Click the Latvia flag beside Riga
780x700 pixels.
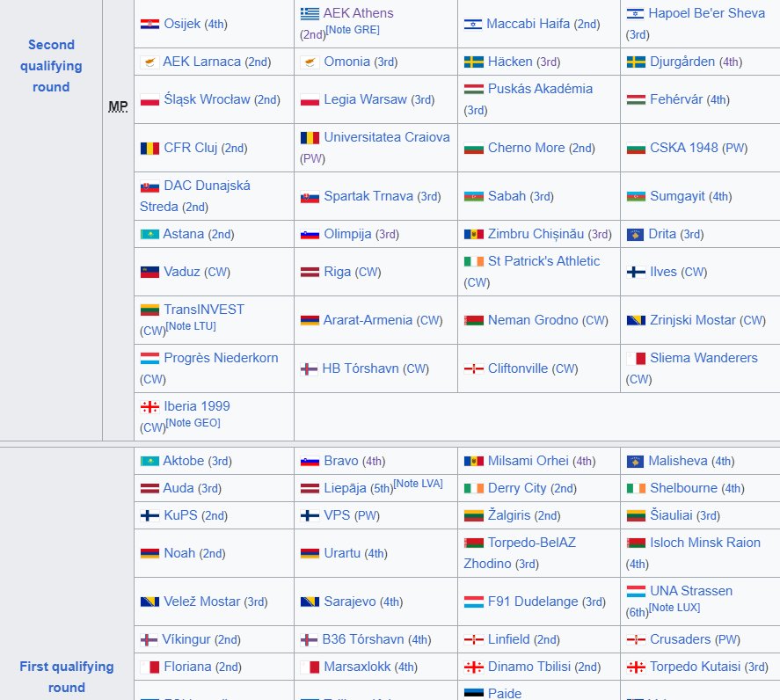click(310, 272)
